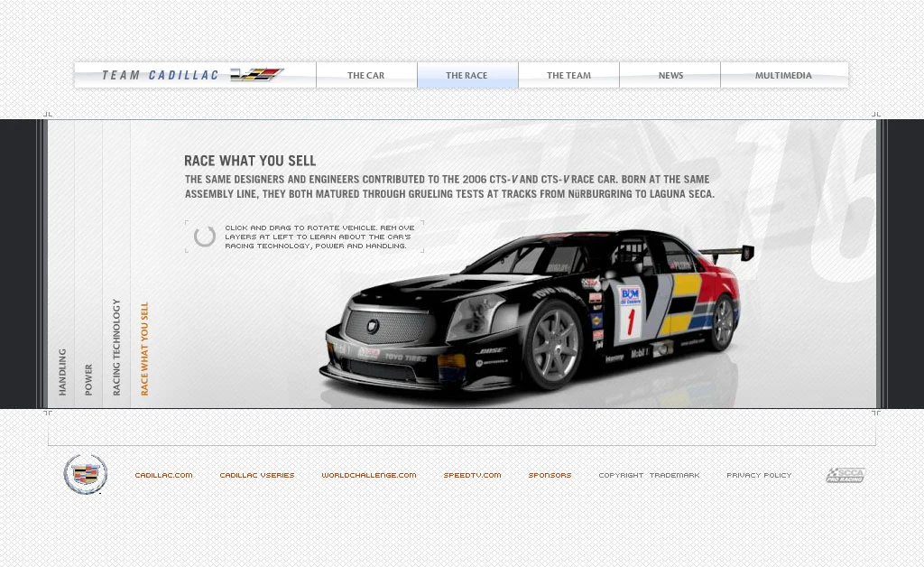Open the MULTIMEDIA nav tab
Image resolution: width=924 pixels, height=567 pixels.
tap(784, 76)
